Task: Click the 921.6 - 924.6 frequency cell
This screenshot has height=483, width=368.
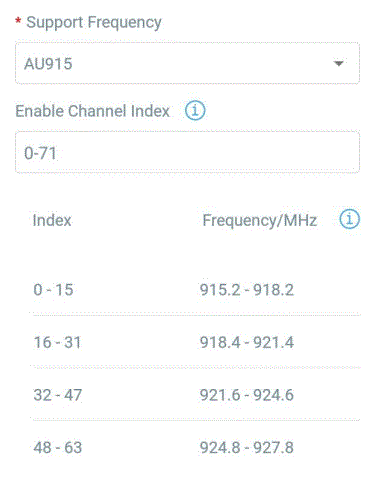Action: click(247, 395)
